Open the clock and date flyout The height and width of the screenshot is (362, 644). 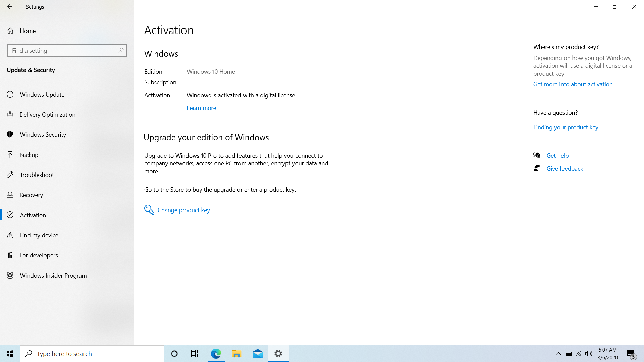[x=607, y=354]
